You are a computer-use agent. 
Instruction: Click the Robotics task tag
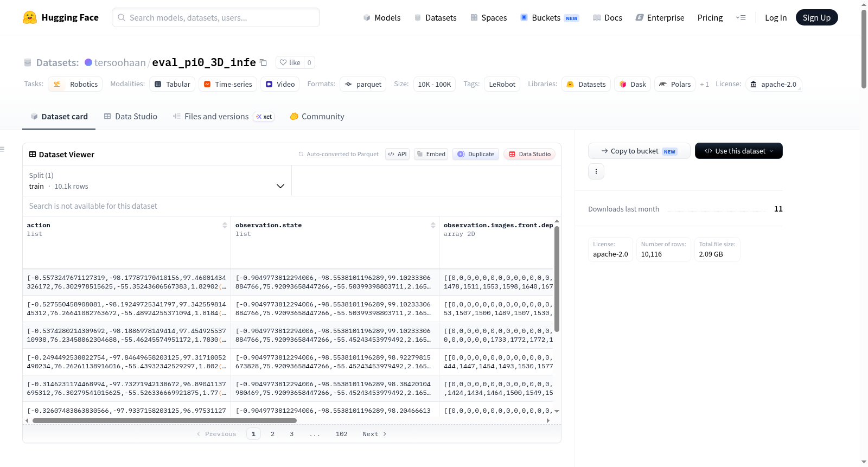click(x=75, y=84)
